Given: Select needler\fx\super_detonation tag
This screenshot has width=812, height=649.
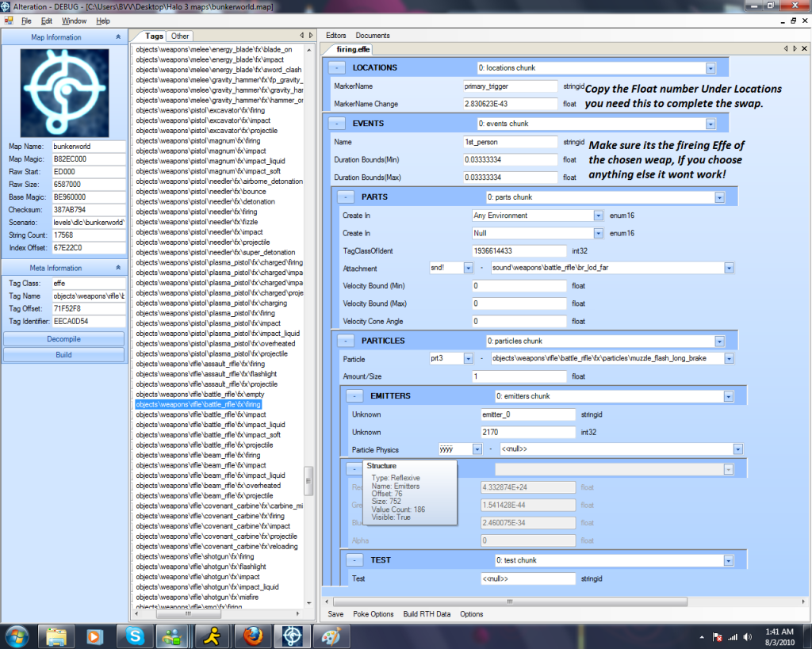Looking at the screenshot, I should pos(216,253).
